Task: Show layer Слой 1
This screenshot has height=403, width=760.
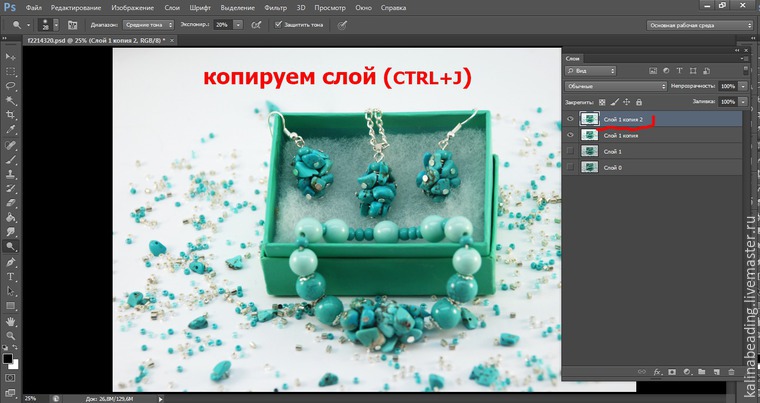Action: pyautogui.click(x=570, y=151)
